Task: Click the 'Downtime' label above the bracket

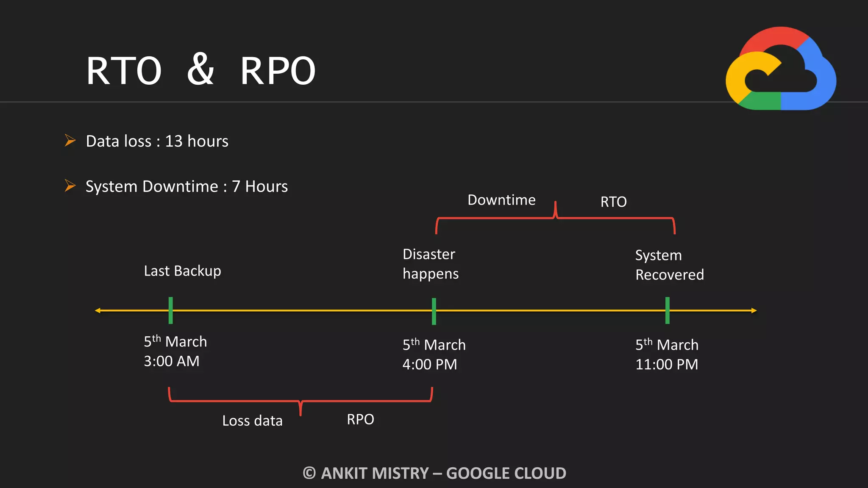Action: pos(501,200)
